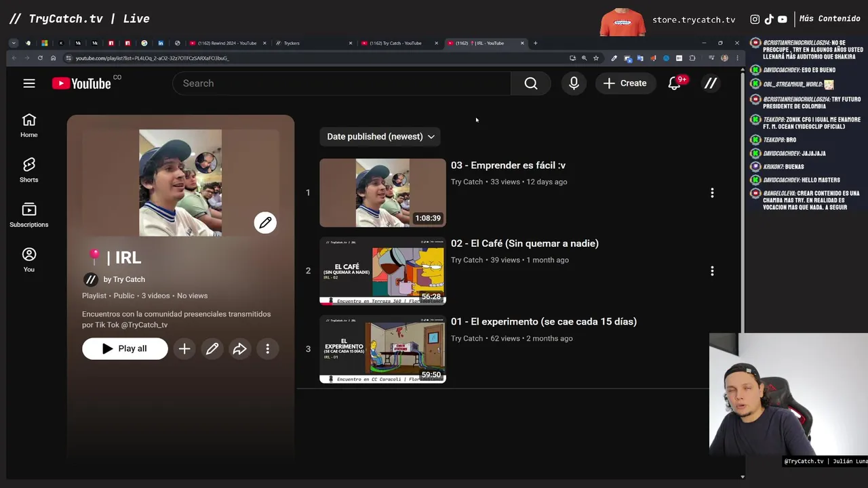The height and width of the screenshot is (488, 868).
Task: Open the YouTube hamburger guide menu
Action: tap(28, 83)
